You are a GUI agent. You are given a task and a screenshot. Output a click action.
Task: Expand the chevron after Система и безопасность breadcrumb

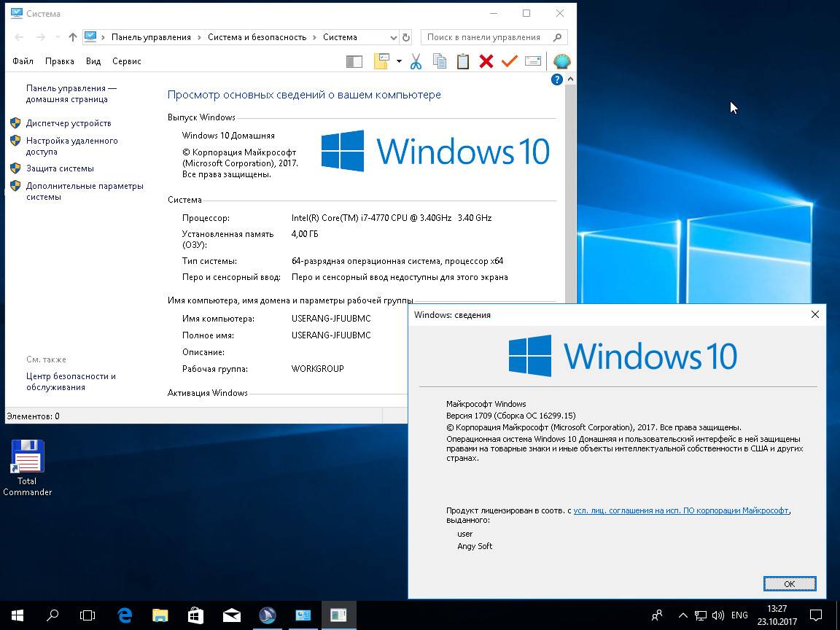(x=314, y=37)
